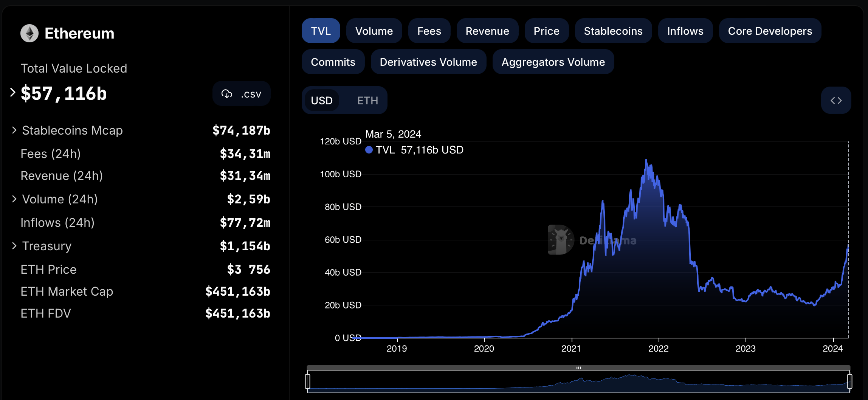
Task: Expand the Treasury row
Action: pyautogui.click(x=14, y=246)
